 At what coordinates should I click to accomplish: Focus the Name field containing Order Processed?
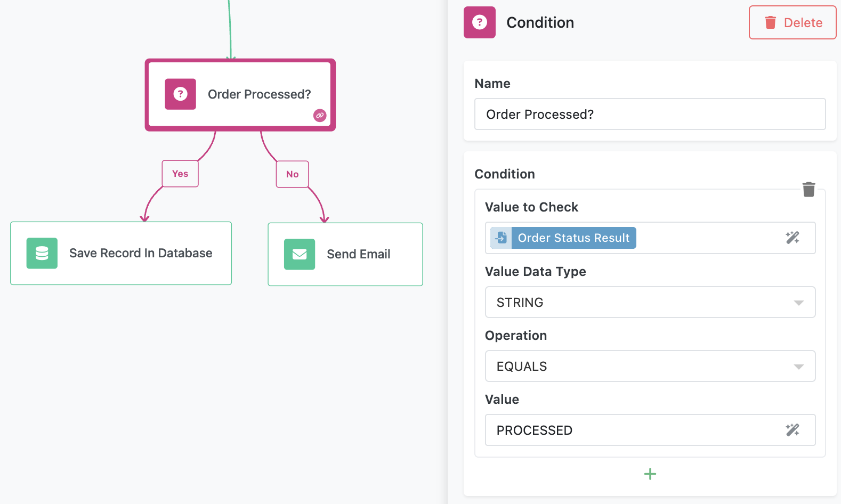point(650,114)
